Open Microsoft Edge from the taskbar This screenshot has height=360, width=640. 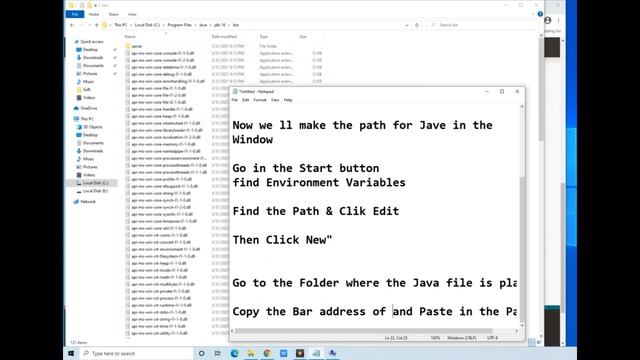[234, 353]
